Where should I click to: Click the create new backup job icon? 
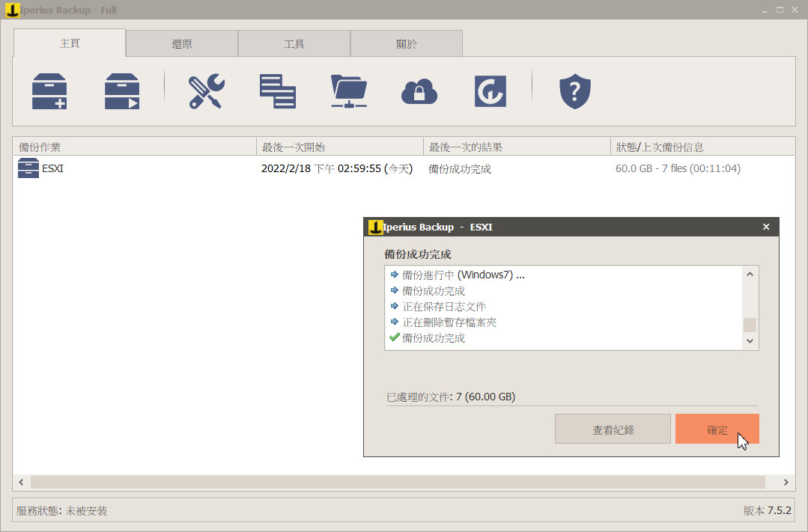tap(49, 91)
